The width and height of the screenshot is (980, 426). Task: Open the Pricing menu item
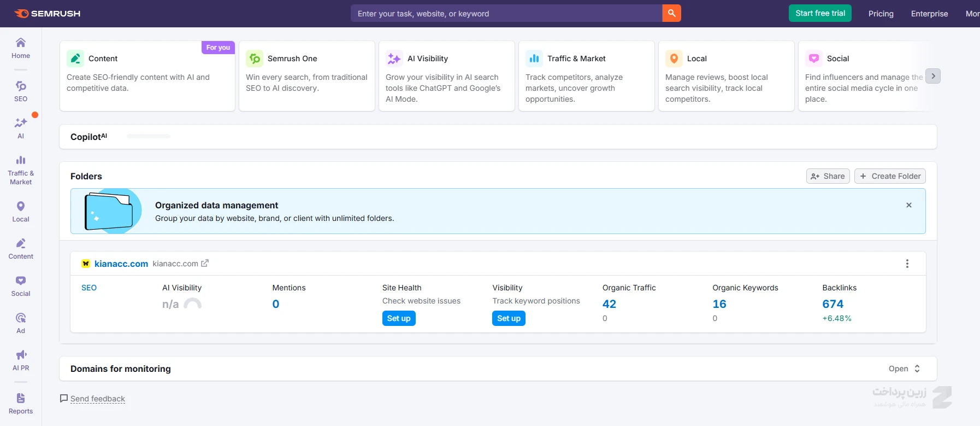(x=881, y=14)
